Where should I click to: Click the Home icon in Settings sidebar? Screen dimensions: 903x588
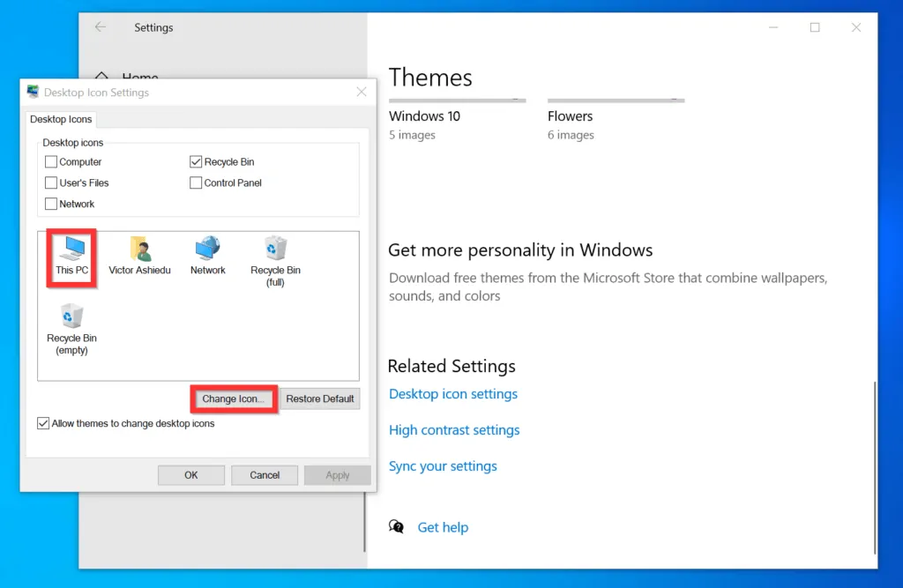coord(101,78)
